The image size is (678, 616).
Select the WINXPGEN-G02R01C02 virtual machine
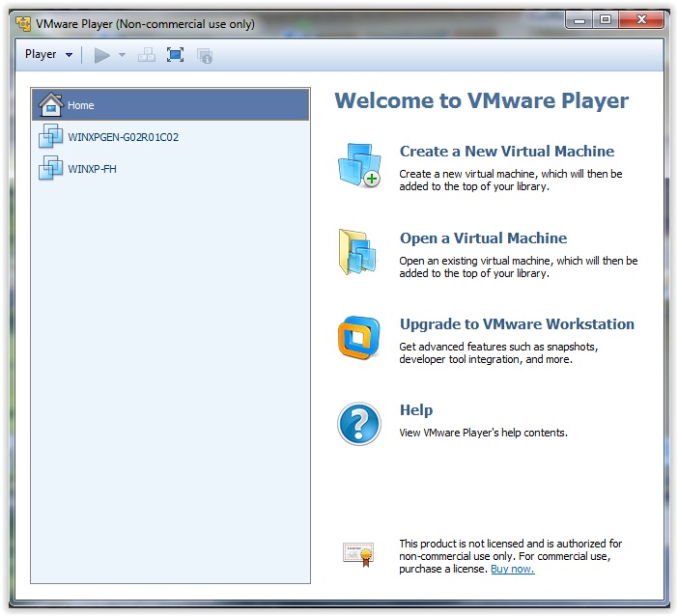pyautogui.click(x=123, y=137)
